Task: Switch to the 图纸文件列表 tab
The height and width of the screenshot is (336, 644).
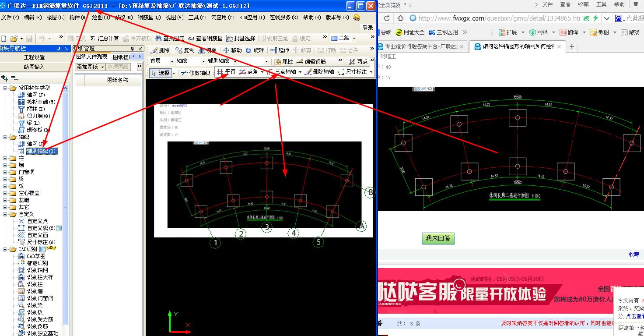Action: click(x=91, y=57)
